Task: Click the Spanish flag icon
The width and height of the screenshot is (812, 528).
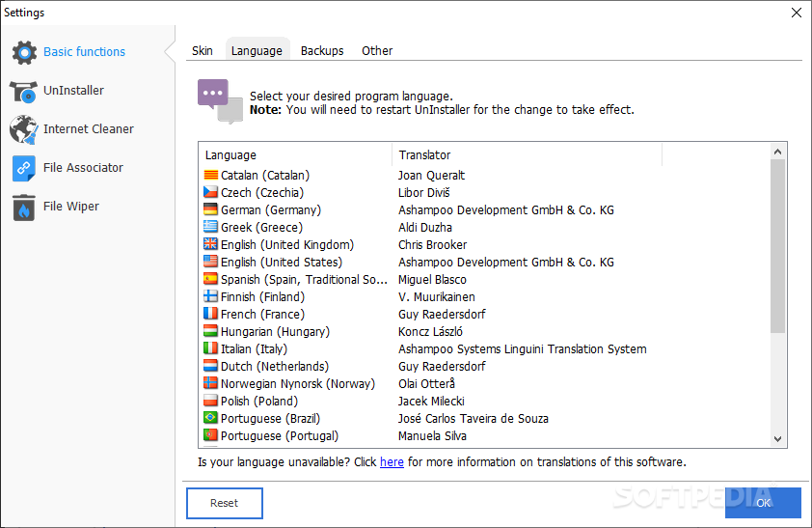Action: tap(210, 279)
